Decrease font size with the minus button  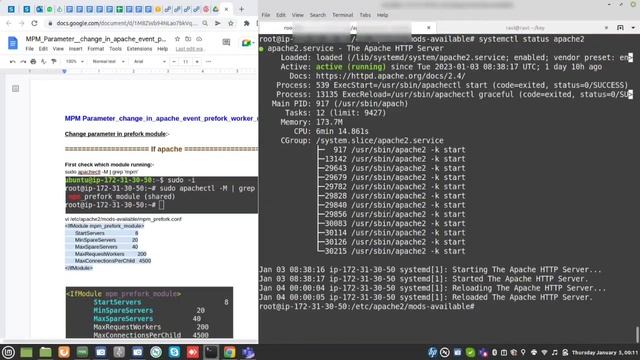(x=174, y=62)
